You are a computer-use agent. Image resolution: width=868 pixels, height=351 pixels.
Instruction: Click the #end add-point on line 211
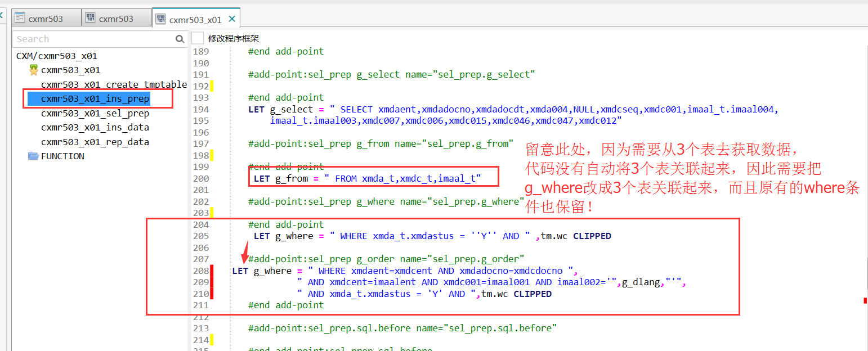pos(286,305)
